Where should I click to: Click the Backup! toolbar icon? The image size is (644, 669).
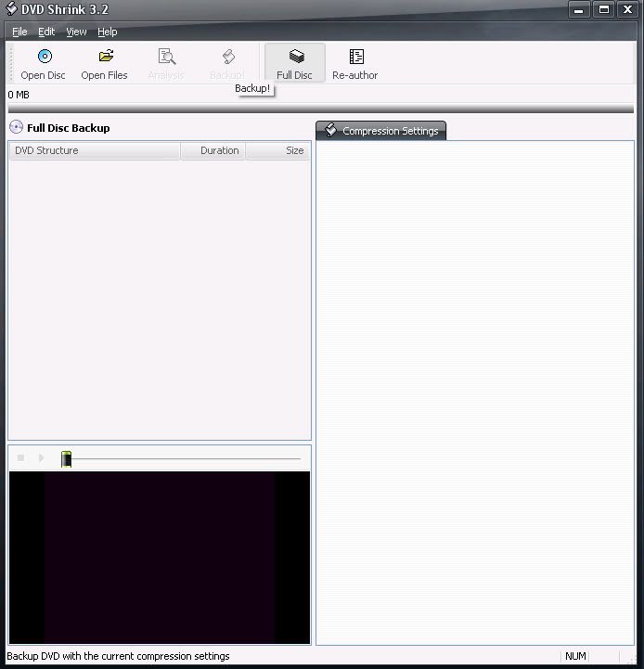(228, 57)
